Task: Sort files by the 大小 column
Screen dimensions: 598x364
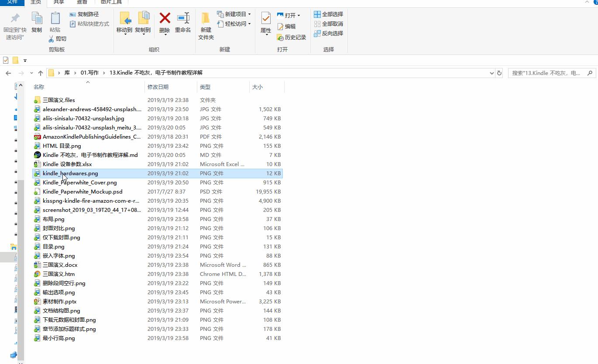Action: 267,87
